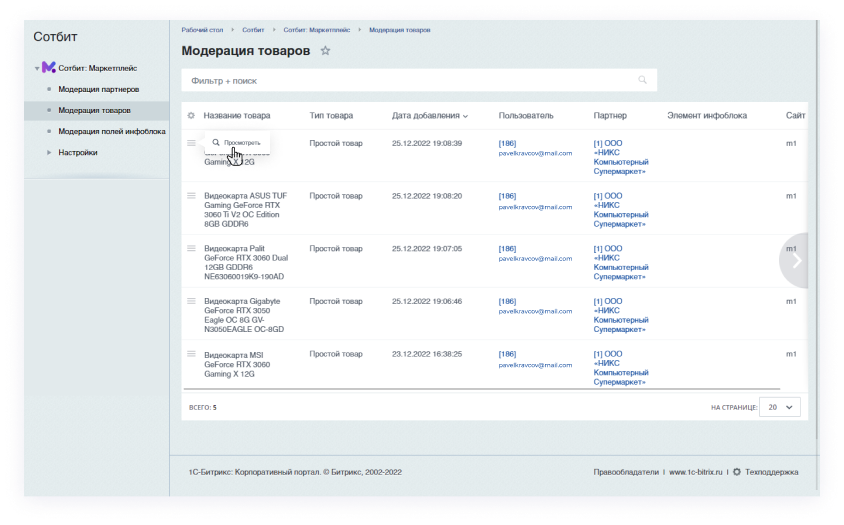
Task: Choose Просмотреть in the row context menu
Action: [237, 143]
